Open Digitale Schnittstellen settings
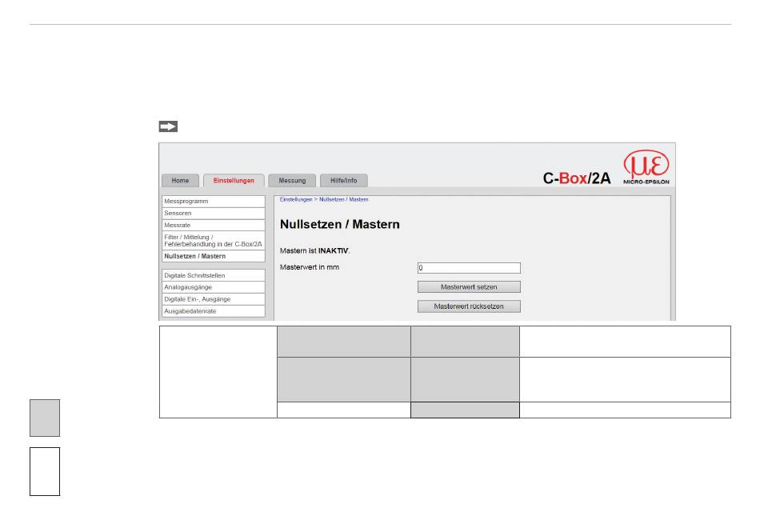 214,275
